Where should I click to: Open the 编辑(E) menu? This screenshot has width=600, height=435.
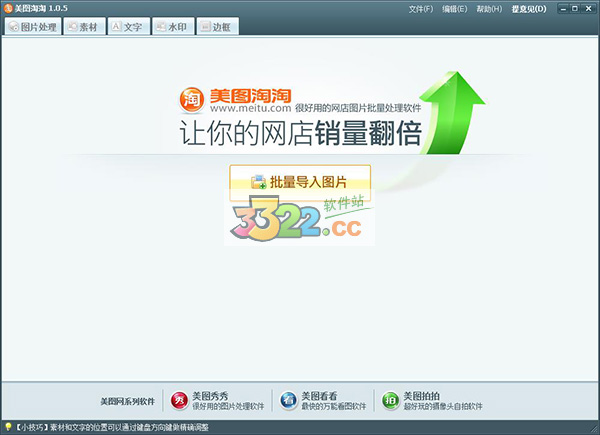click(455, 9)
